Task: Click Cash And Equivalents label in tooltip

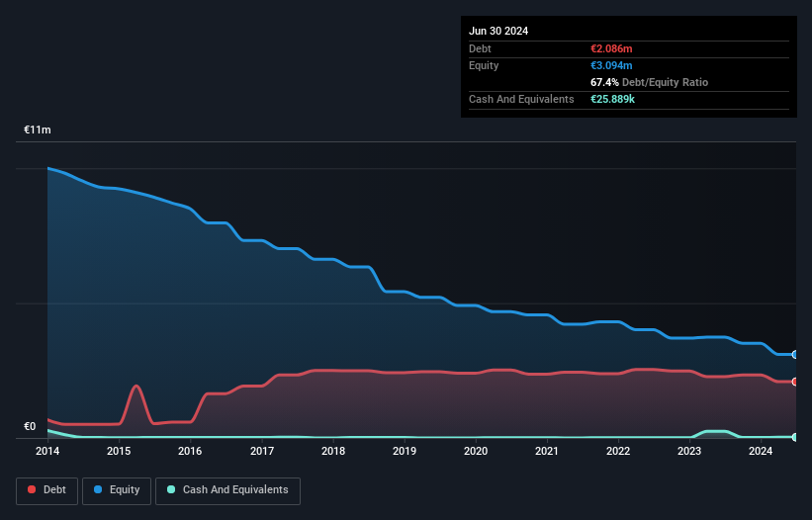Action: pyautogui.click(x=521, y=99)
